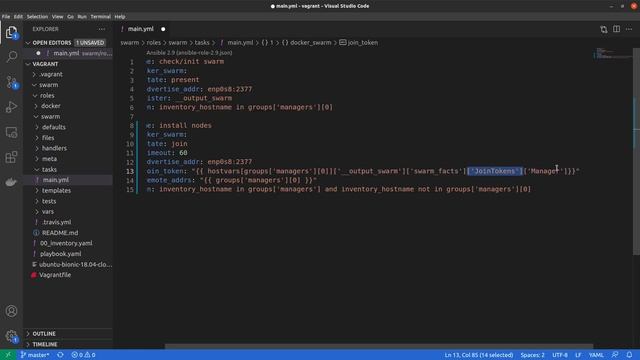
Task: Open the File menu
Action: pyautogui.click(x=6, y=17)
